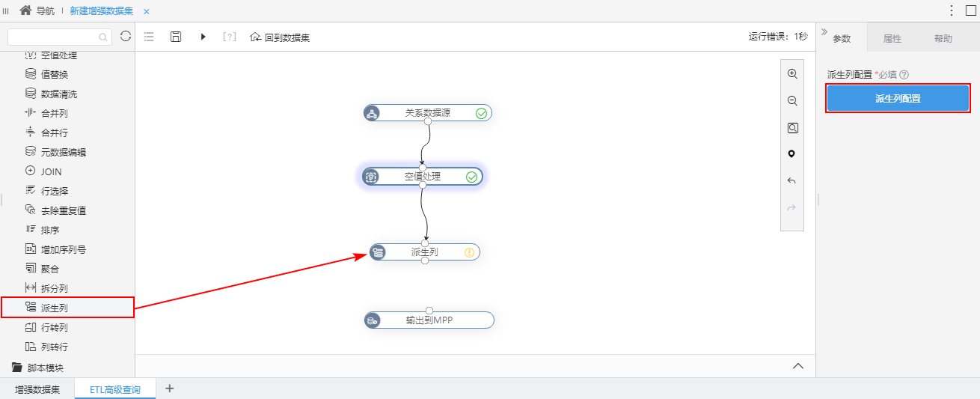Switch to ETL高级查询 bottom tab
This screenshot has height=399, width=980.
[x=115, y=389]
